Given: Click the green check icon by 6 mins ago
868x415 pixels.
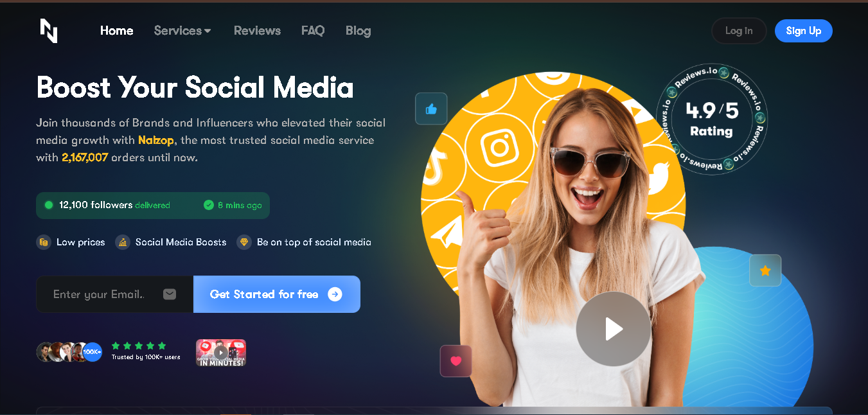Looking at the screenshot, I should pos(208,205).
